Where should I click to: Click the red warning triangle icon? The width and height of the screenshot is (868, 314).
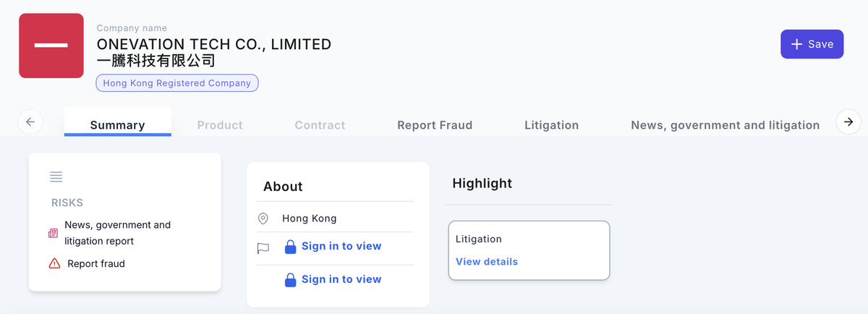(x=54, y=264)
